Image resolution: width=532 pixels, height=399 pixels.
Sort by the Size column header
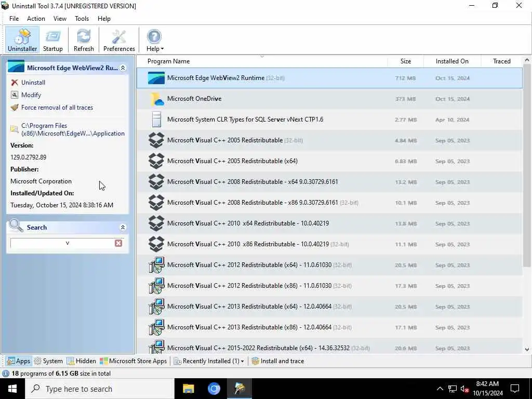click(x=405, y=61)
